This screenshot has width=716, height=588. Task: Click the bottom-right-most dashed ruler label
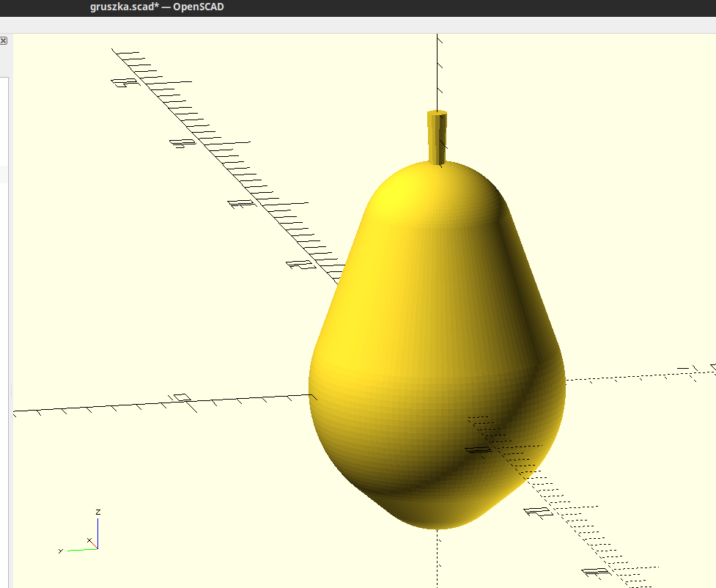pos(596,573)
